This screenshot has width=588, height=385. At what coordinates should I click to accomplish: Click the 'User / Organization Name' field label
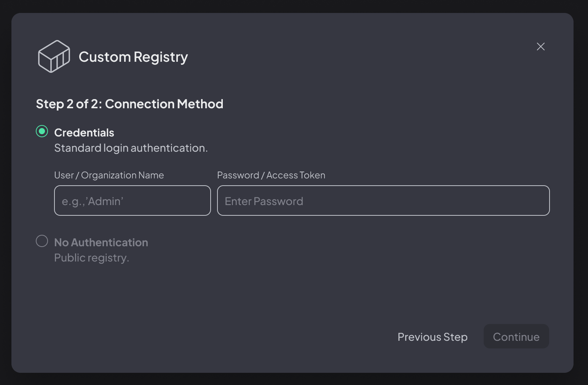tap(109, 175)
